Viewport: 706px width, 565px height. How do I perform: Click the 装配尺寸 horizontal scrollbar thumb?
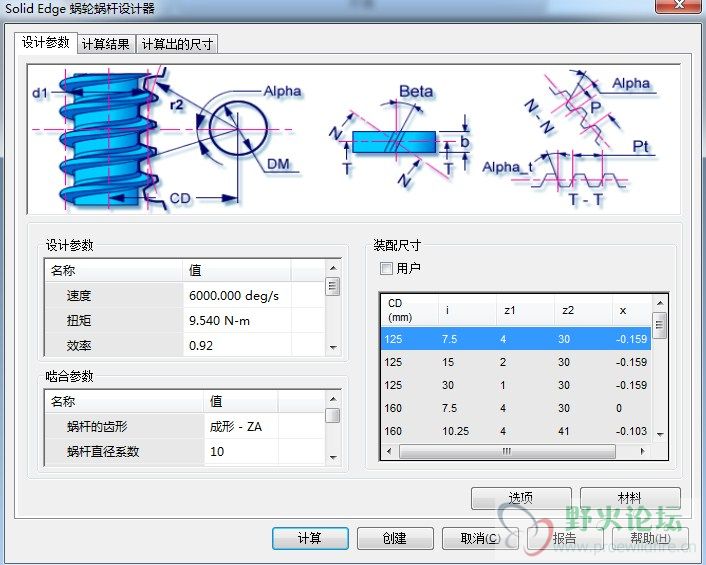pyautogui.click(x=507, y=451)
